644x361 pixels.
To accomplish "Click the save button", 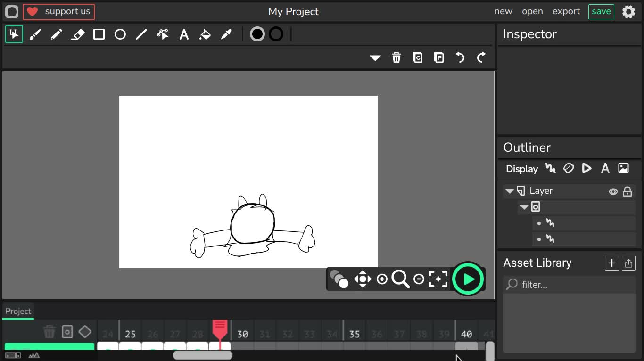I will [601, 11].
